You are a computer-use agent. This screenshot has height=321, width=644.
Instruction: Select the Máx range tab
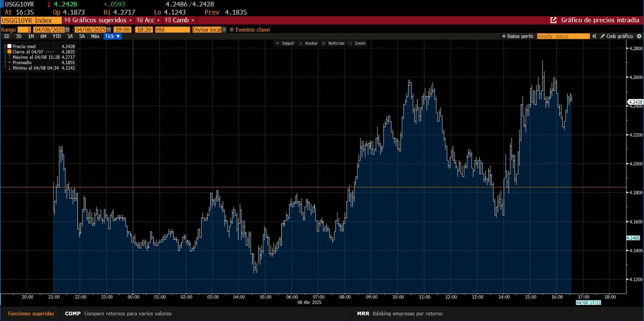click(x=96, y=36)
